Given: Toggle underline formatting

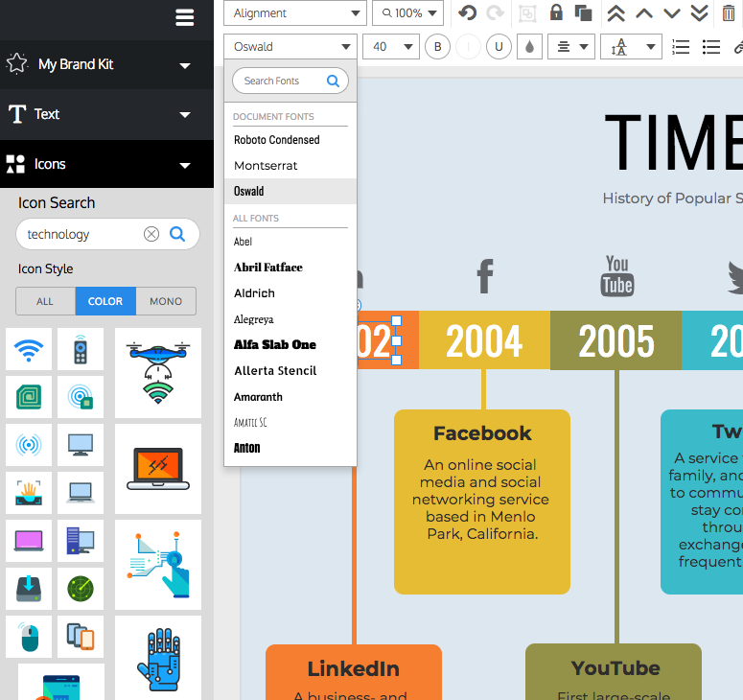Looking at the screenshot, I should point(499,47).
